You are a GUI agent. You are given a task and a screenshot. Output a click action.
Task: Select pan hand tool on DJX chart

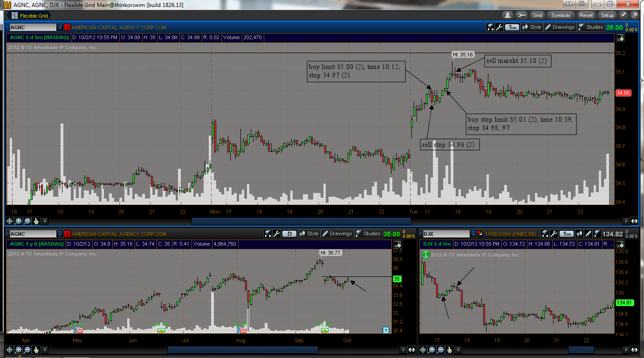click(450, 349)
